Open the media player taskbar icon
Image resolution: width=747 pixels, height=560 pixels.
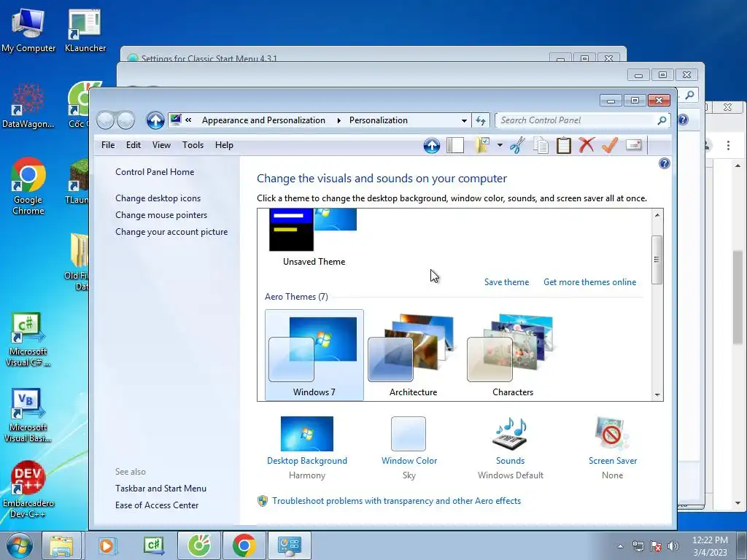pos(107,545)
